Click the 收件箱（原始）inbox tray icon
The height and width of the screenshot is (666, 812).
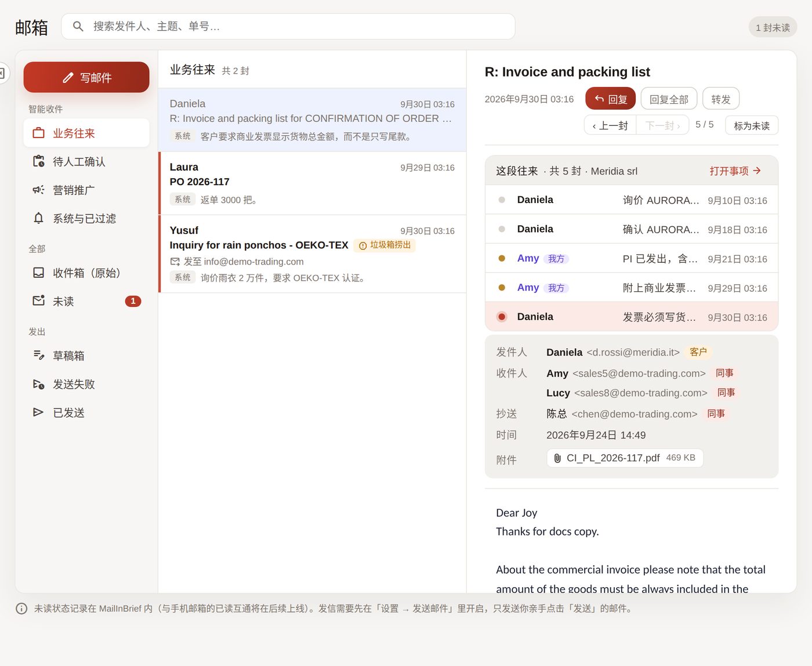click(39, 273)
